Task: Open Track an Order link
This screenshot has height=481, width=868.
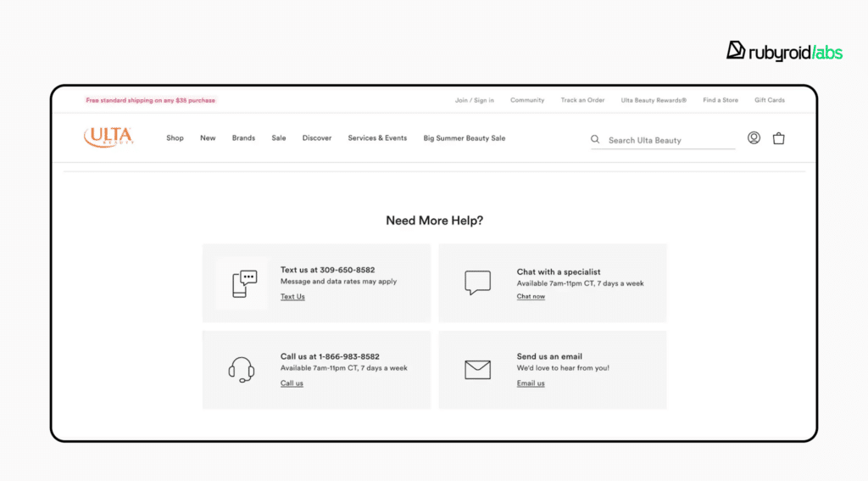Action: 582,100
